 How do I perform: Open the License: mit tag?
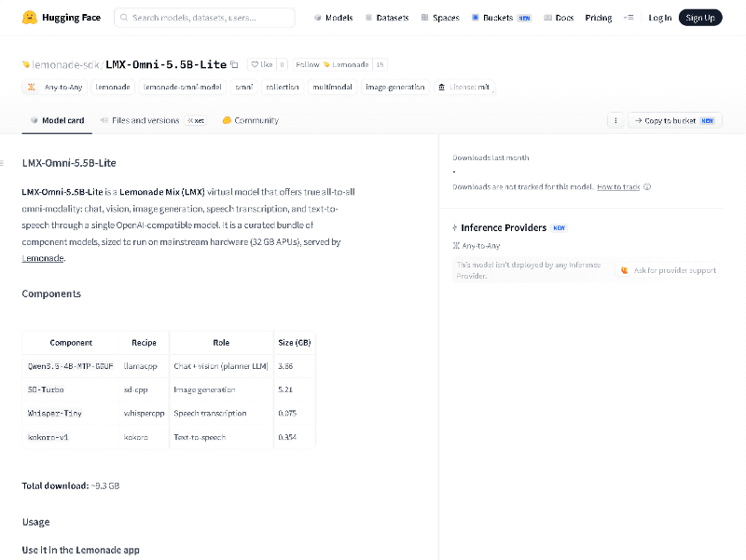pos(463,87)
